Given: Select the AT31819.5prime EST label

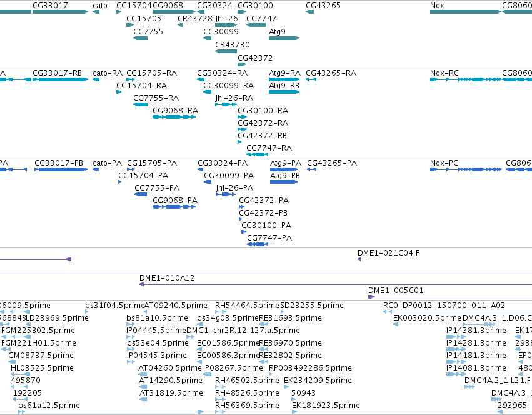Looking at the screenshot, I should (x=171, y=393).
